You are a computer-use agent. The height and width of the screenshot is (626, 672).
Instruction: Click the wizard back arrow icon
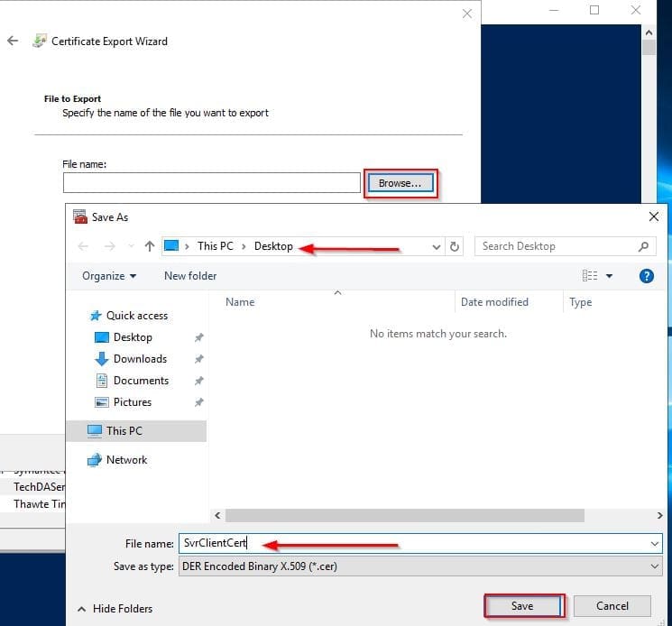point(13,41)
